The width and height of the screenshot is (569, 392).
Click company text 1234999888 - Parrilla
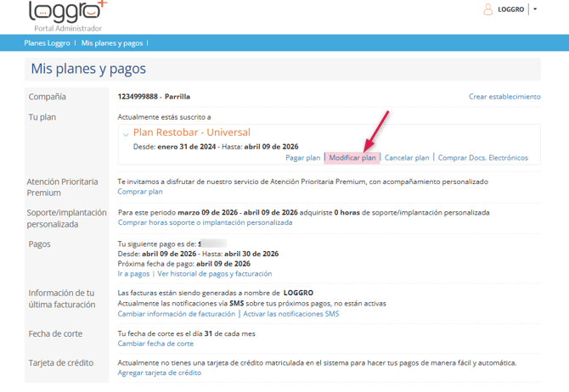click(154, 97)
